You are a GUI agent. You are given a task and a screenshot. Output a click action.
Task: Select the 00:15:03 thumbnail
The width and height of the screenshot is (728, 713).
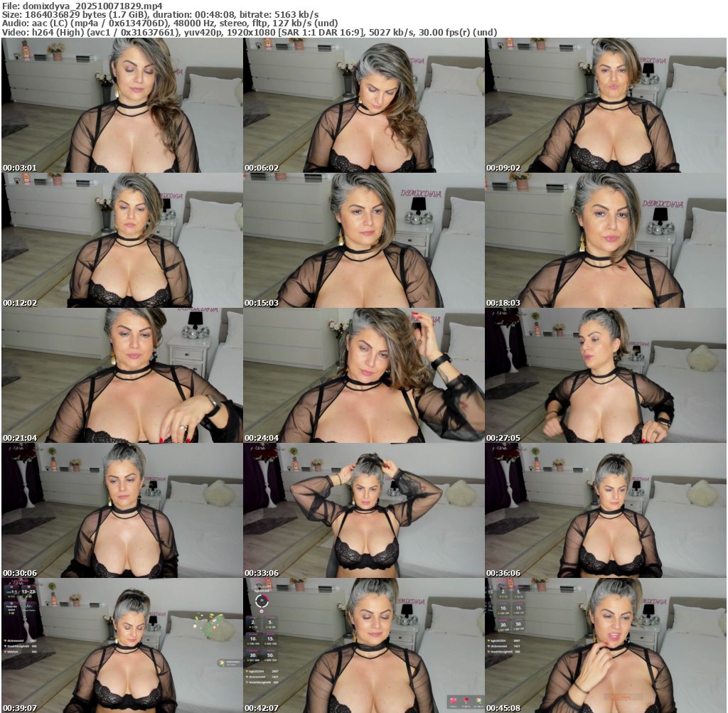[364, 240]
